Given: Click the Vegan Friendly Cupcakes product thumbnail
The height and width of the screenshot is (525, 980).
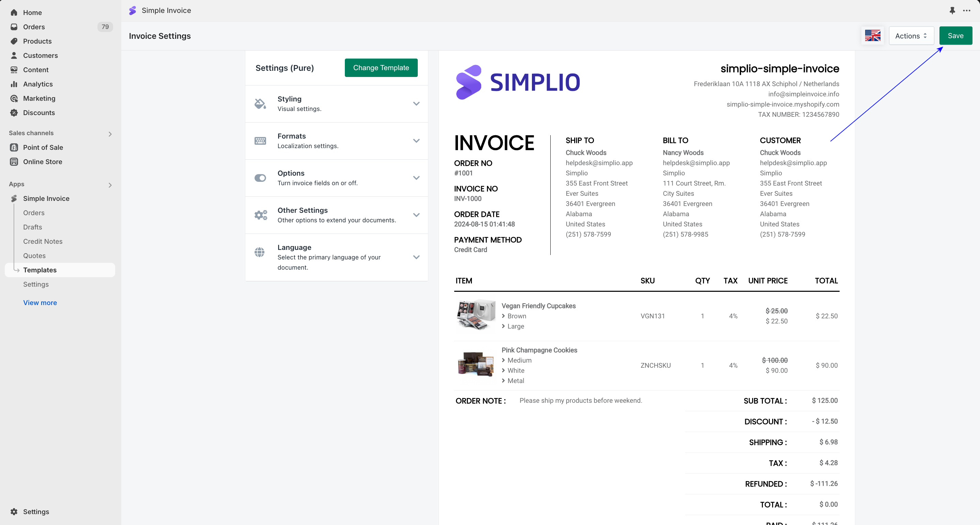Looking at the screenshot, I should coord(476,316).
